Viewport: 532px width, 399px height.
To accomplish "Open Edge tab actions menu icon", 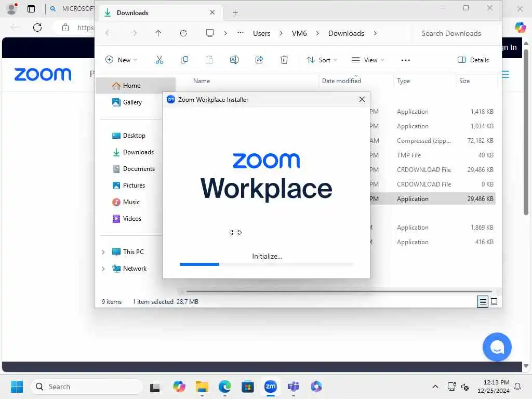I will pyautogui.click(x=31, y=9).
